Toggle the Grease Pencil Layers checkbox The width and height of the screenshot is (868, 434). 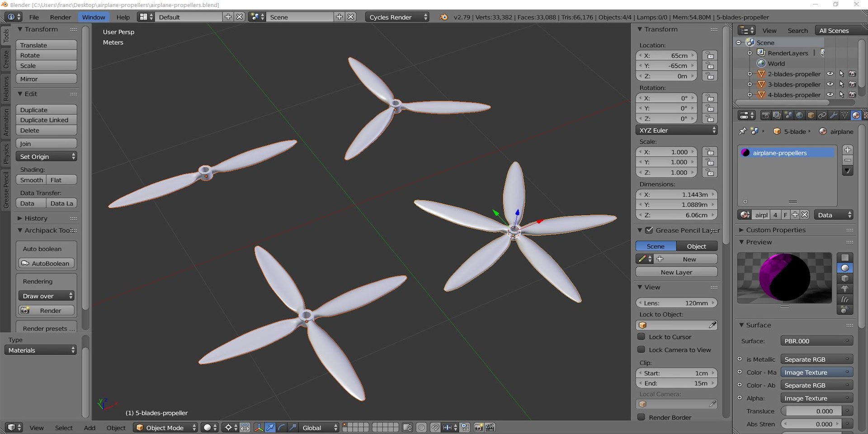[649, 230]
